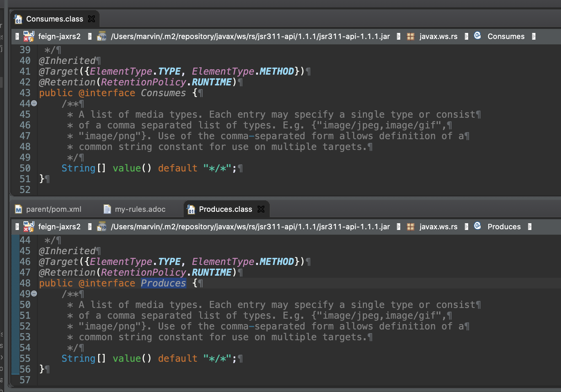The width and height of the screenshot is (561, 392).
Task: Click the my-rules.adoc document icon
Action: [107, 209]
